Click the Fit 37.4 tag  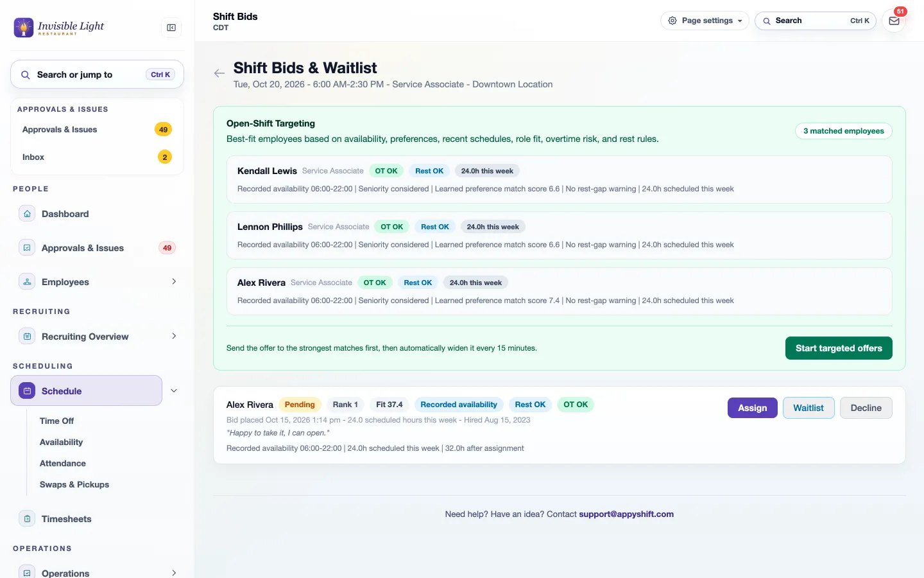[389, 405]
